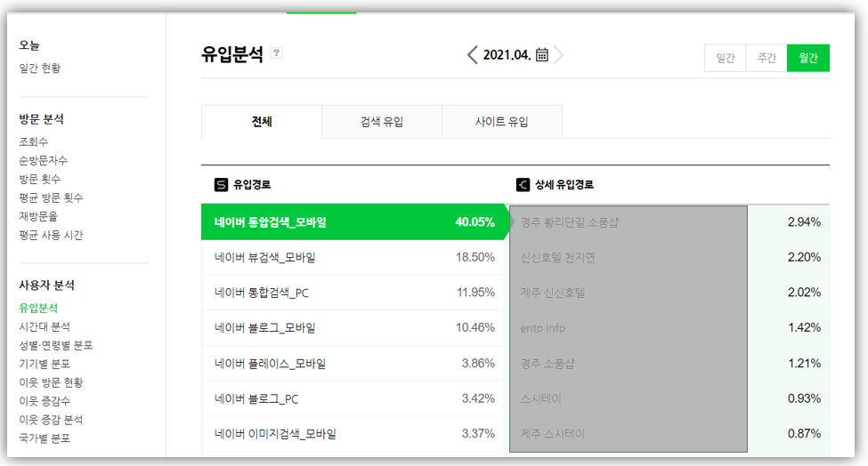Viewport: 868px width, 466px height.
Task: Click the 경주 황리단길 소품샵 keyword
Action: [570, 222]
